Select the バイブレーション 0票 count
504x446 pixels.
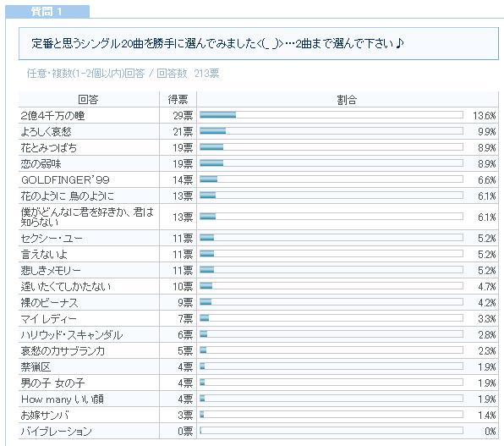pos(185,432)
